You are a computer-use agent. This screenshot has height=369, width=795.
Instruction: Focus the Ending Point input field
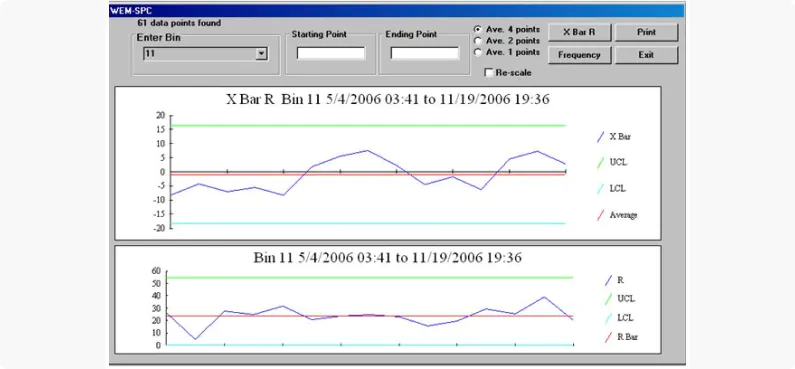coord(425,53)
